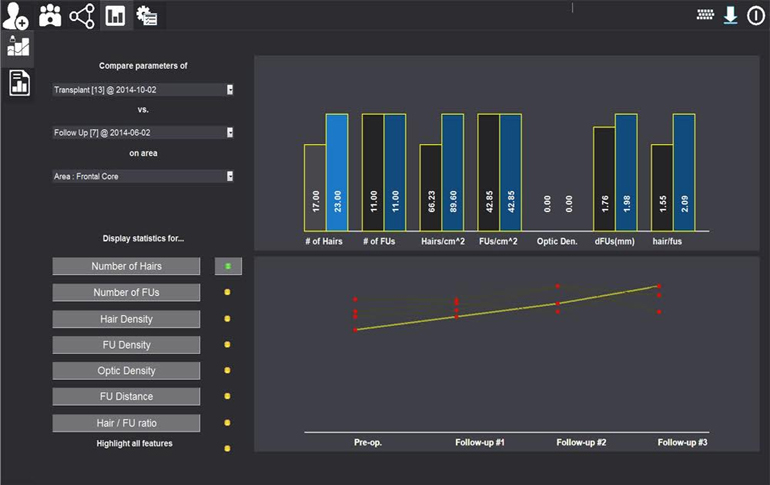This screenshot has width=770, height=485.
Task: Expand the Transplant [13] session dropdown
Action: [x=230, y=89]
